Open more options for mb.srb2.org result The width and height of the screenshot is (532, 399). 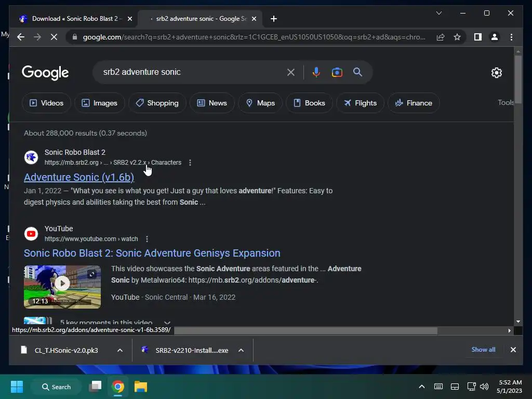190,163
